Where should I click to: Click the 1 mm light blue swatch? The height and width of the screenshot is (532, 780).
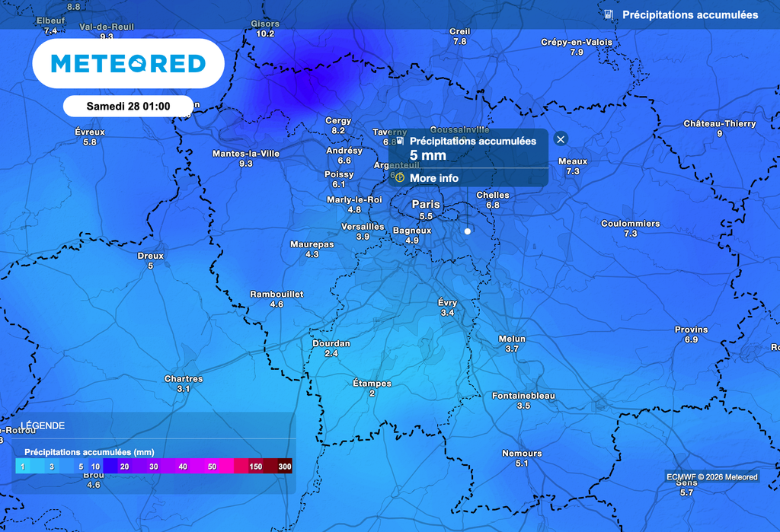[23, 467]
